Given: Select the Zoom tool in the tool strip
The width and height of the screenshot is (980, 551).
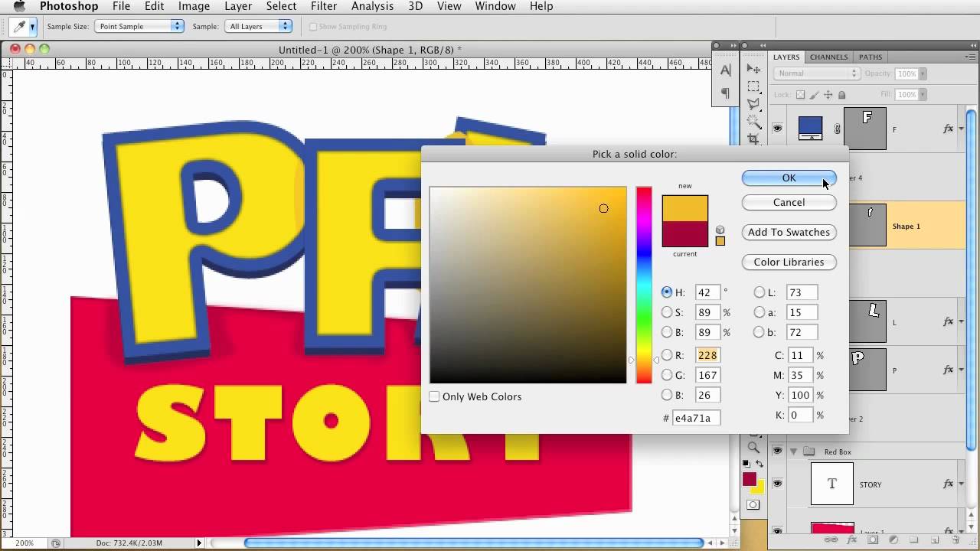Looking at the screenshot, I should 754,448.
